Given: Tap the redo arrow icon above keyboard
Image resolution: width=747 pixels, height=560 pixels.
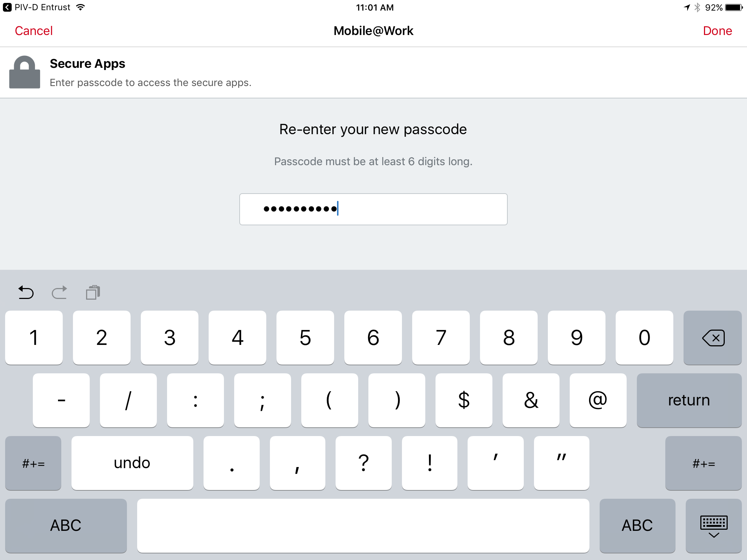Looking at the screenshot, I should [59, 292].
